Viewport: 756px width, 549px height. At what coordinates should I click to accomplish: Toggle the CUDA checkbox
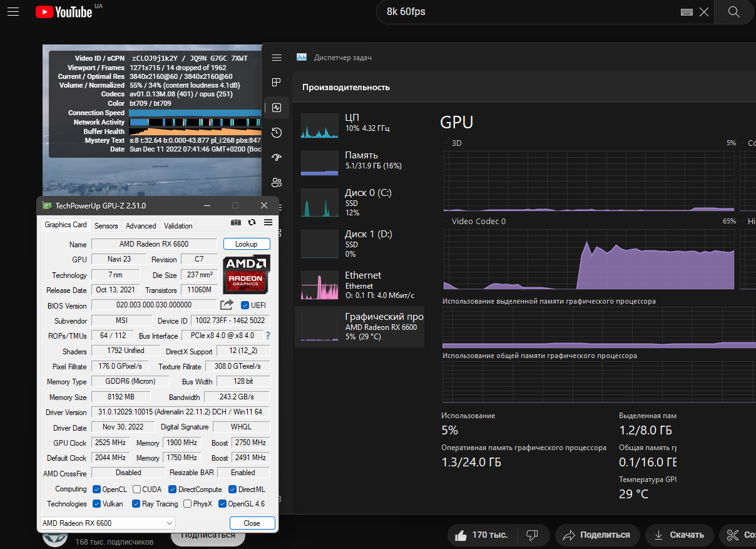136,490
